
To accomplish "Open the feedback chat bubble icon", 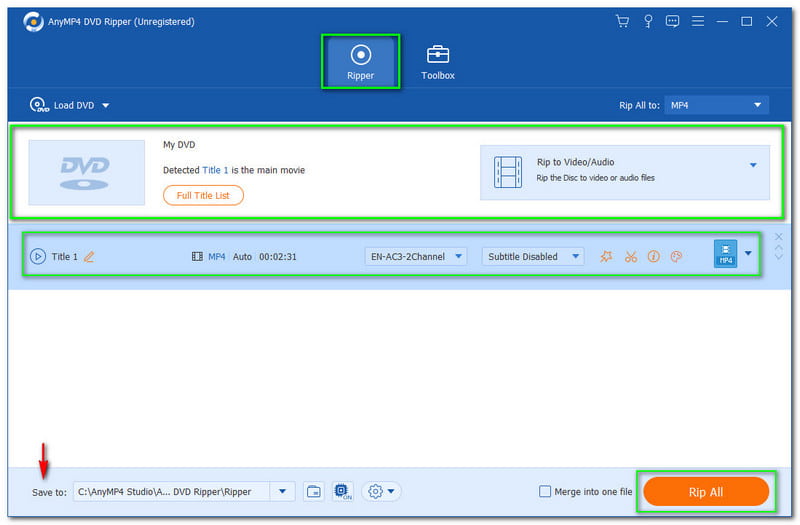I will point(672,21).
